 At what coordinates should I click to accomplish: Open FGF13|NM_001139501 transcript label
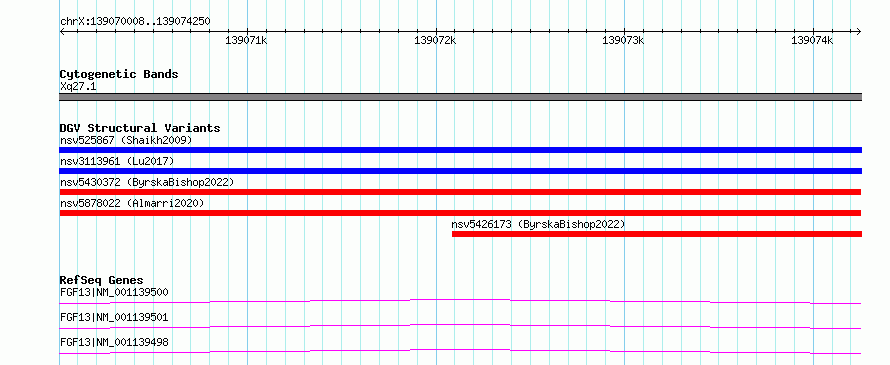click(114, 317)
